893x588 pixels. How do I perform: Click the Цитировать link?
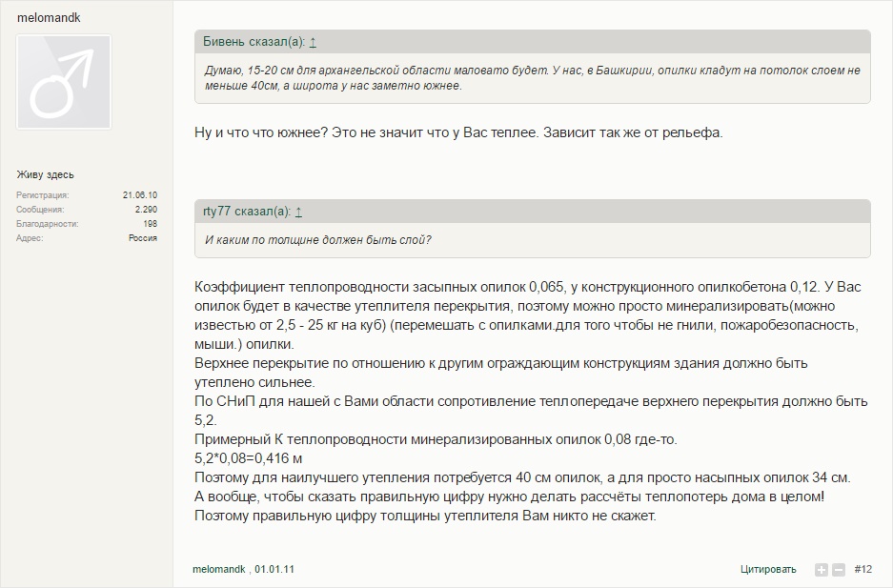[768, 569]
